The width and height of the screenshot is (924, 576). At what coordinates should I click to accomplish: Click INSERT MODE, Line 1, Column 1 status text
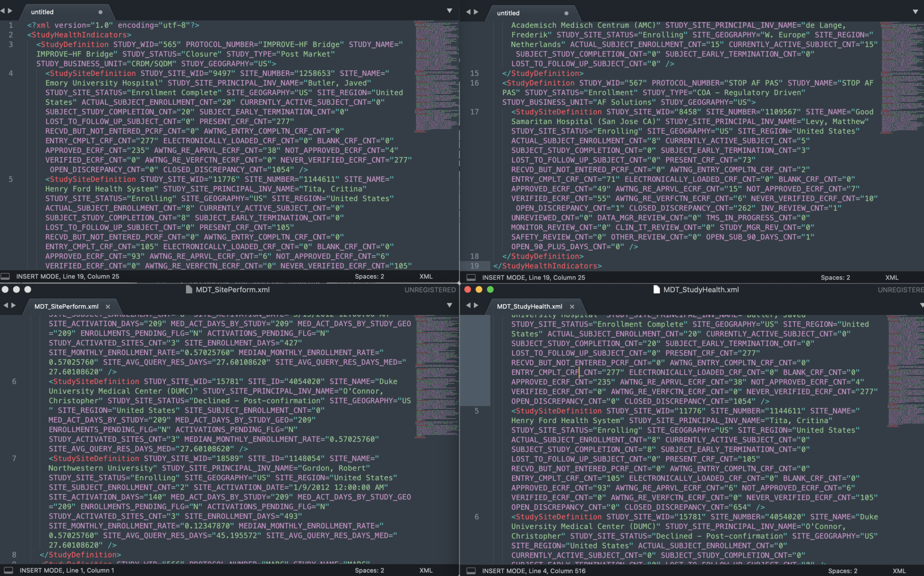(x=67, y=570)
